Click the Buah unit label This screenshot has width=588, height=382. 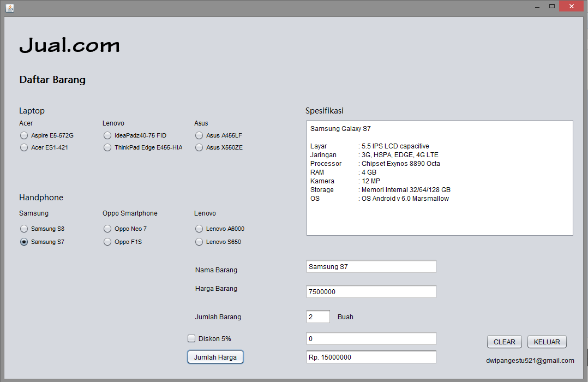point(345,317)
